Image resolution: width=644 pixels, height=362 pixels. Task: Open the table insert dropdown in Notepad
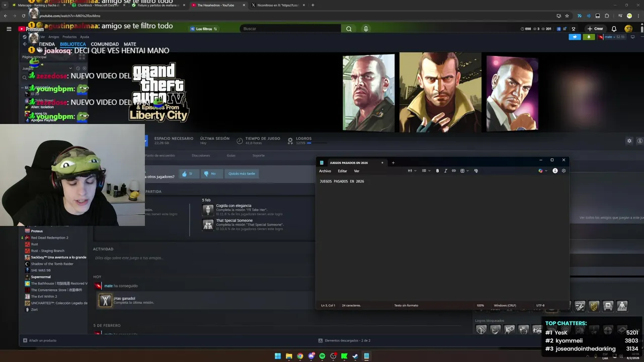[x=464, y=171]
